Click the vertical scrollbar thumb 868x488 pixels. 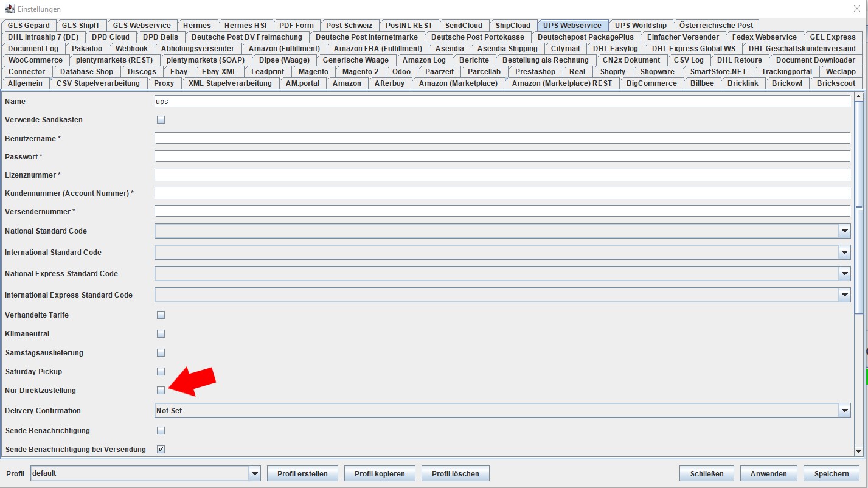pyautogui.click(x=859, y=208)
